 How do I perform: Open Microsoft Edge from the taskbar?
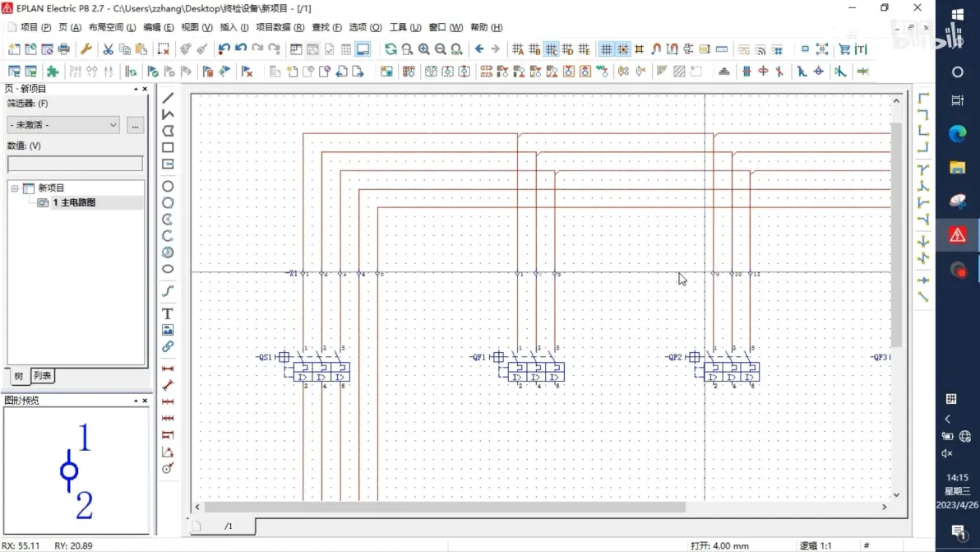point(957,133)
